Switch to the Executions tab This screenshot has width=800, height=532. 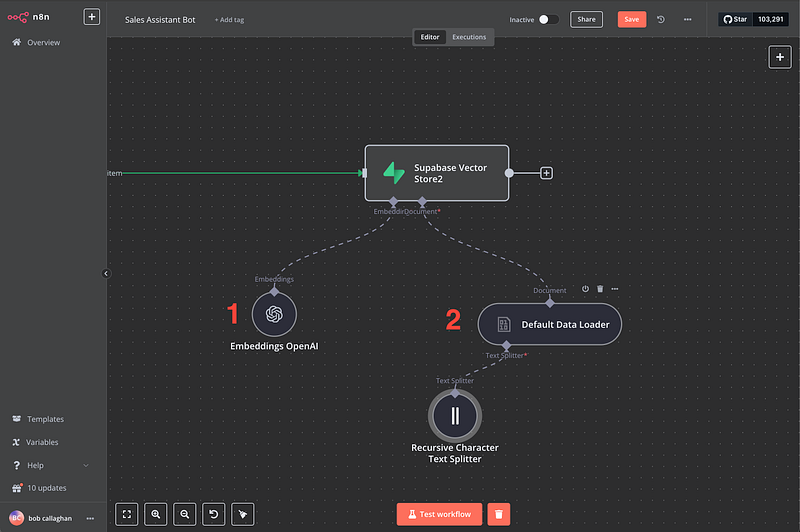[469, 37]
